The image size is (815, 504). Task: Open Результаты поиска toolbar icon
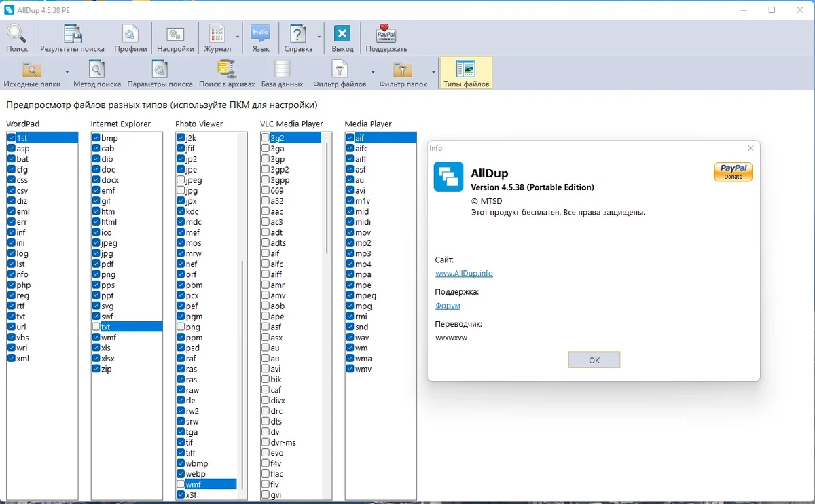click(x=72, y=39)
